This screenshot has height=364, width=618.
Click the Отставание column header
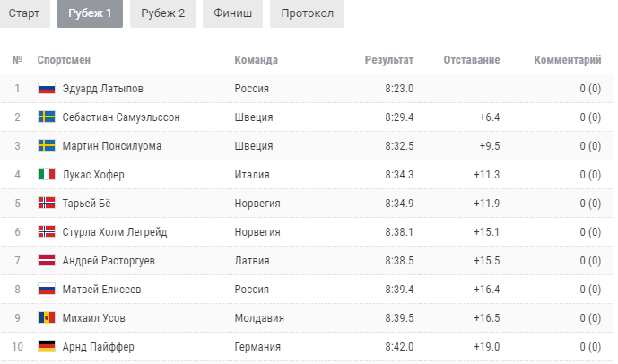[472, 60]
